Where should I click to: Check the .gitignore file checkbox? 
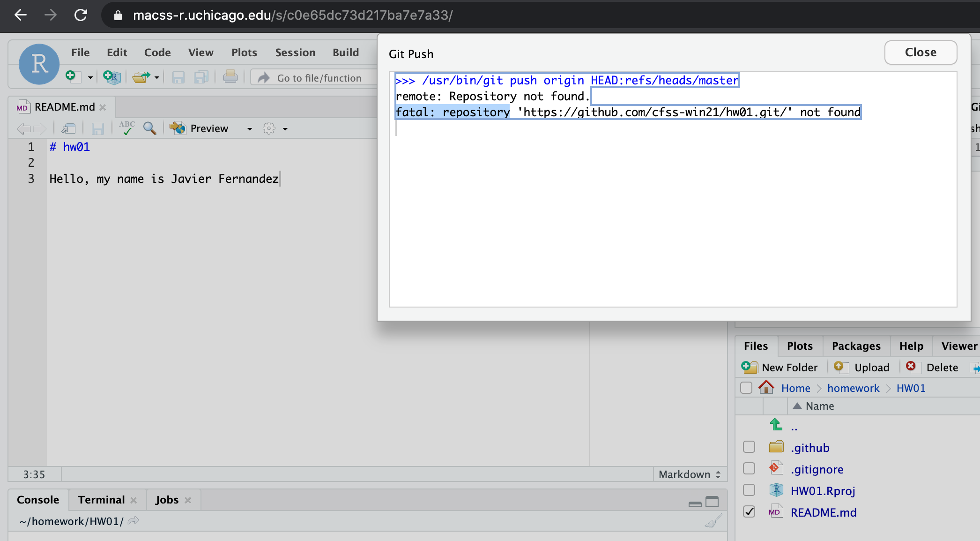[x=749, y=468]
